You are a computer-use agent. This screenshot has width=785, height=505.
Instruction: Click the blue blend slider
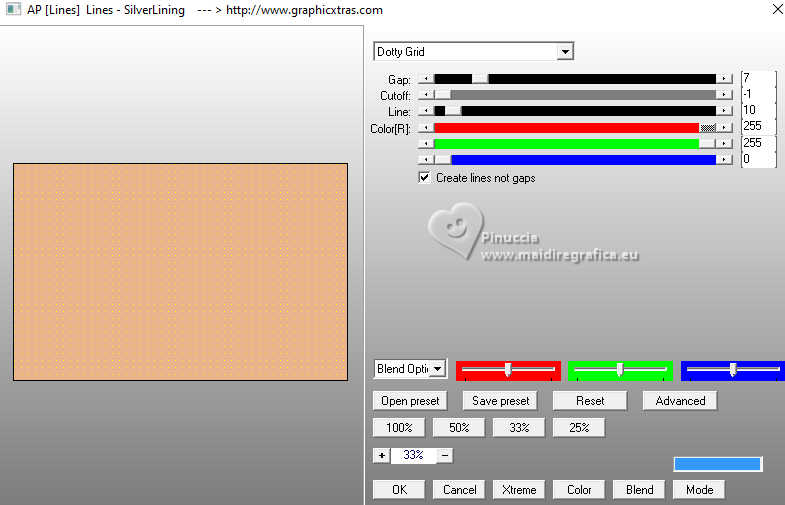(x=733, y=370)
